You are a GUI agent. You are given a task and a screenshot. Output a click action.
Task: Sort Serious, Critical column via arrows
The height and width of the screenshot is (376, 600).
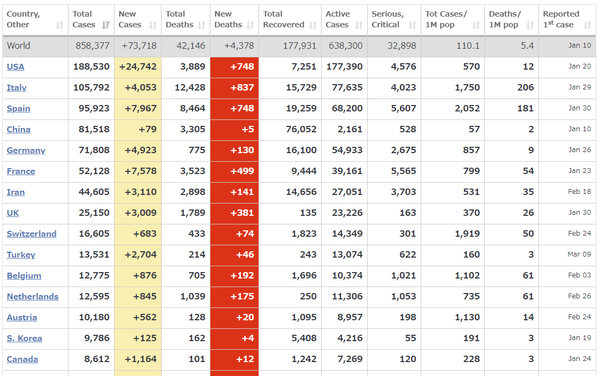pos(412,25)
